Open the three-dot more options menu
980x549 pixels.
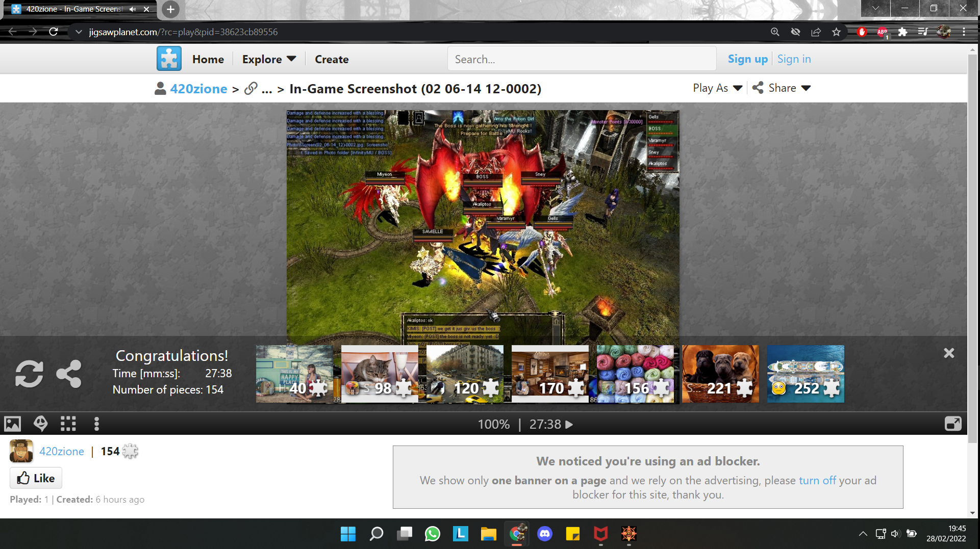pyautogui.click(x=96, y=424)
